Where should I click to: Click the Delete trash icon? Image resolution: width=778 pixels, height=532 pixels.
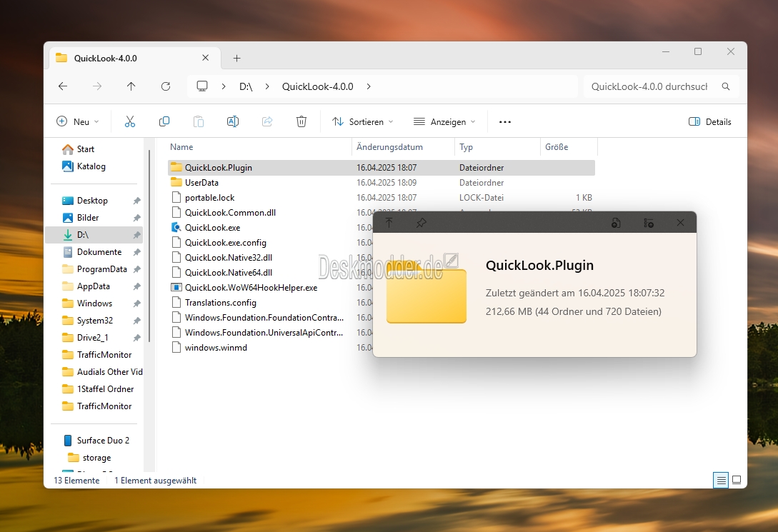click(x=301, y=121)
